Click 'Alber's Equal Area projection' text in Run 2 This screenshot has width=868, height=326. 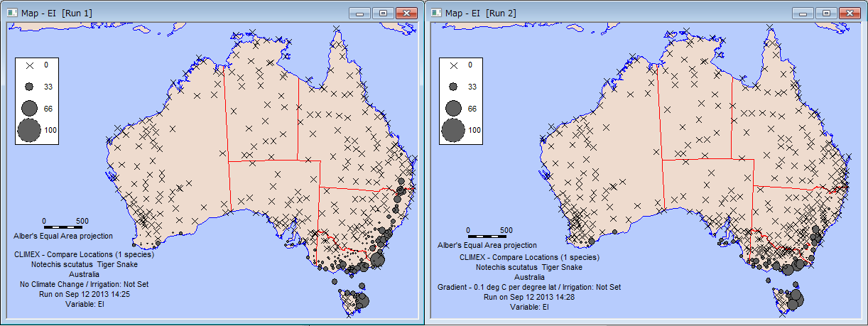coord(487,245)
